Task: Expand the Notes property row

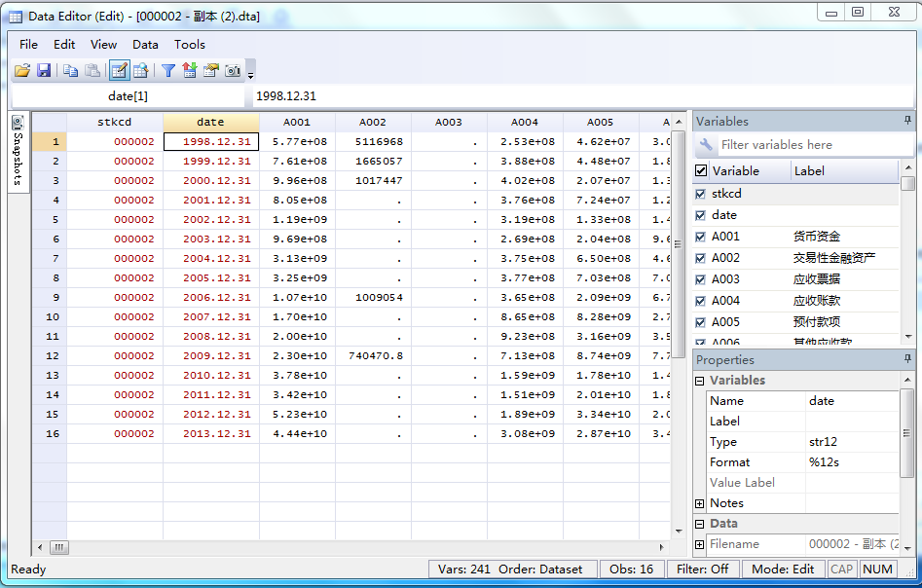Action: tap(699, 503)
